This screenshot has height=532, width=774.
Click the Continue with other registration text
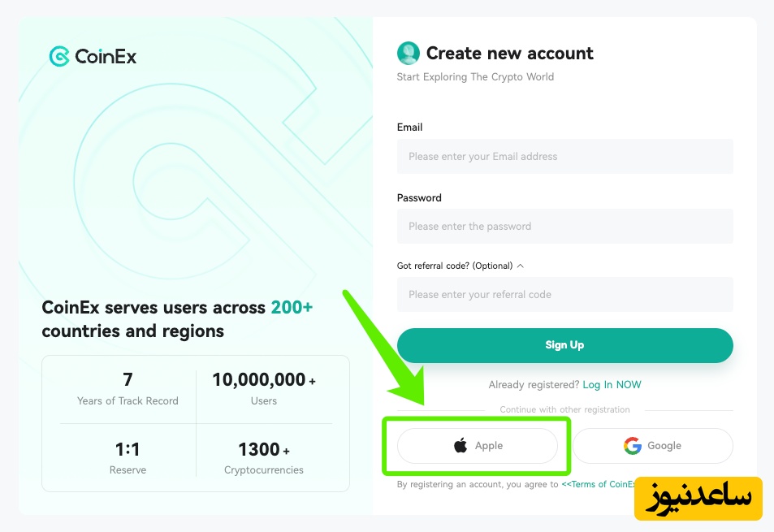[564, 409]
